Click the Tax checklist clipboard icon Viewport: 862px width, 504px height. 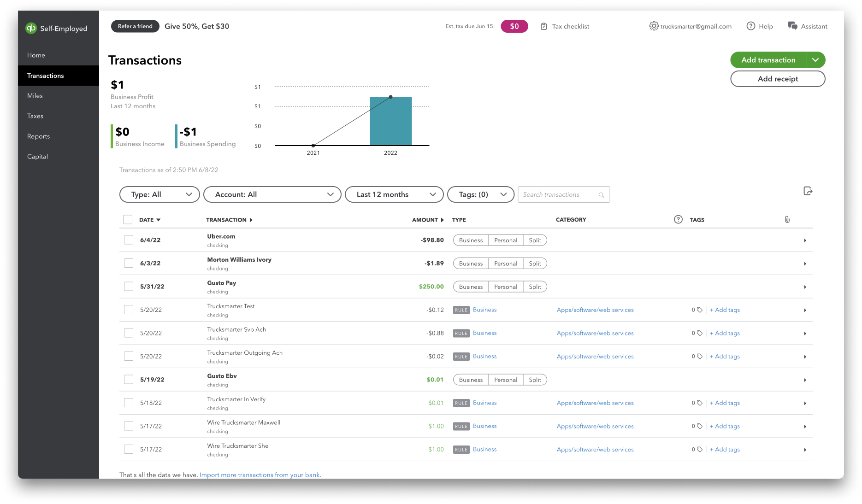point(544,26)
